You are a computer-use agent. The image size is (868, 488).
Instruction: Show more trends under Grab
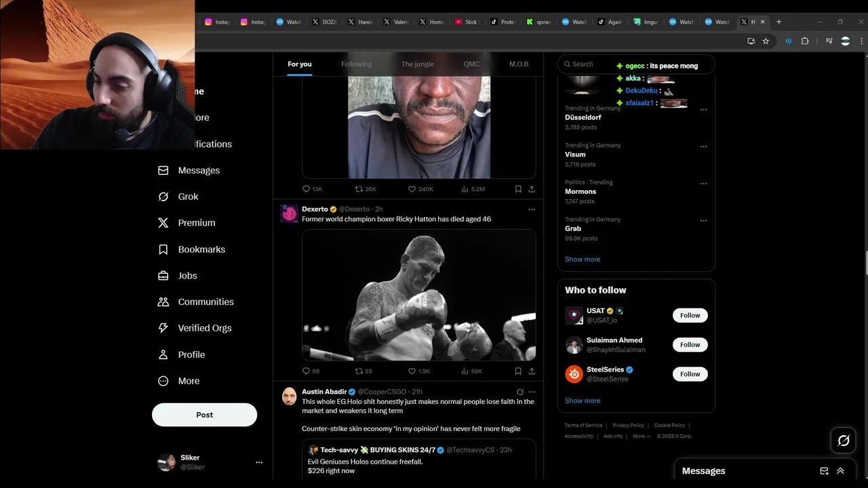click(x=583, y=259)
